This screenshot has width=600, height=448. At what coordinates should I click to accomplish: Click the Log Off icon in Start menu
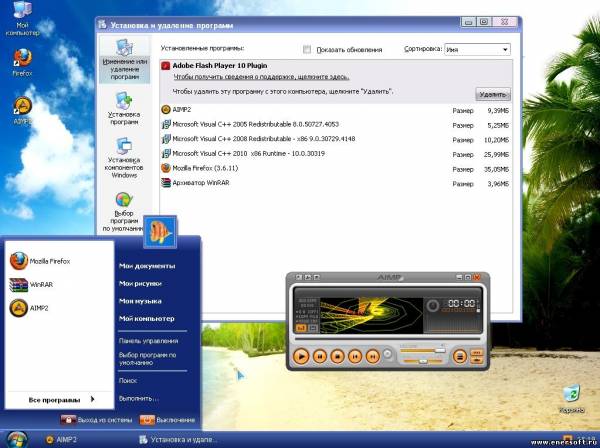68,420
